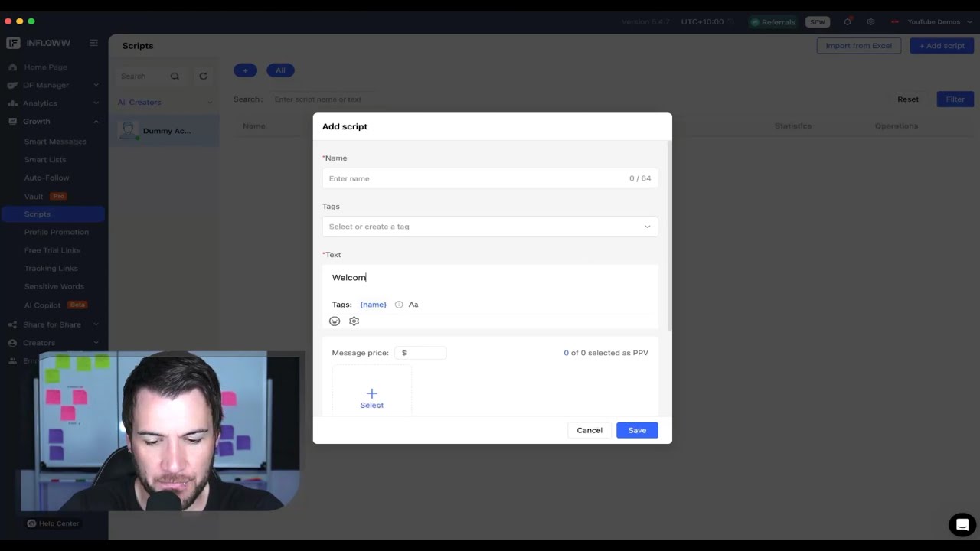Image resolution: width=980 pixels, height=551 pixels.
Task: Collapse the Growth menu chevron
Action: click(x=96, y=122)
